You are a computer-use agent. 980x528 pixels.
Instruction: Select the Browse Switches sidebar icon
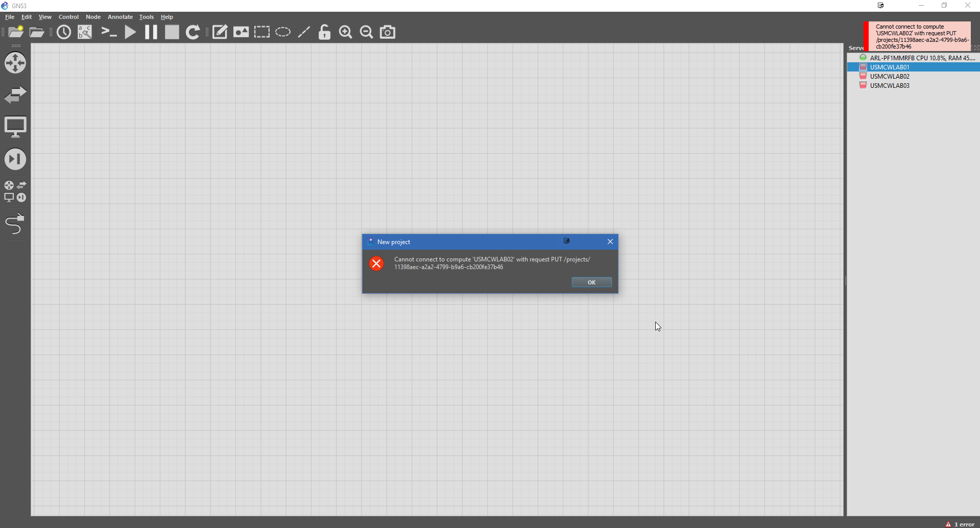pos(15,94)
